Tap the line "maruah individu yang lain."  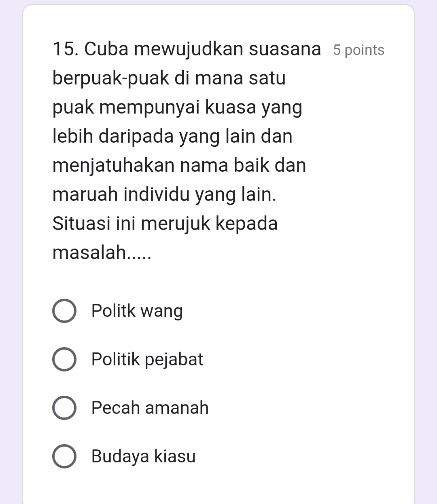(165, 195)
